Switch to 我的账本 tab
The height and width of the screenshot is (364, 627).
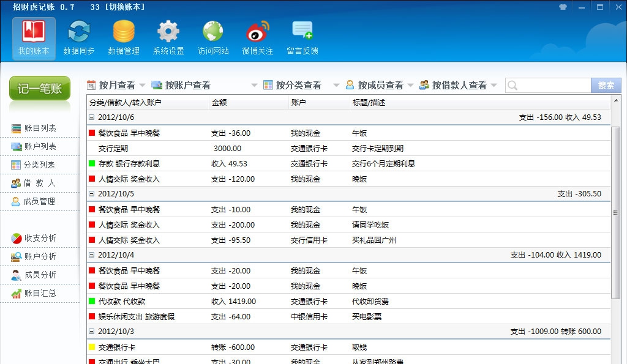click(x=33, y=37)
